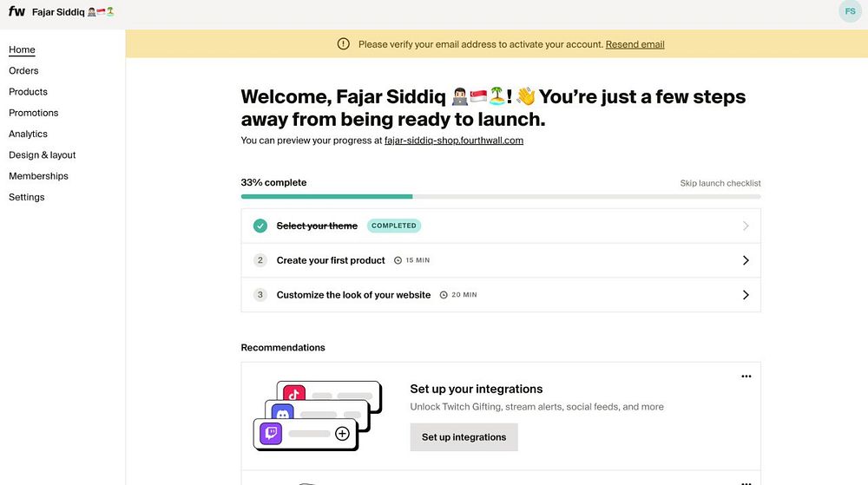Click the email verification warning icon
The image size is (868, 485).
pos(344,44)
